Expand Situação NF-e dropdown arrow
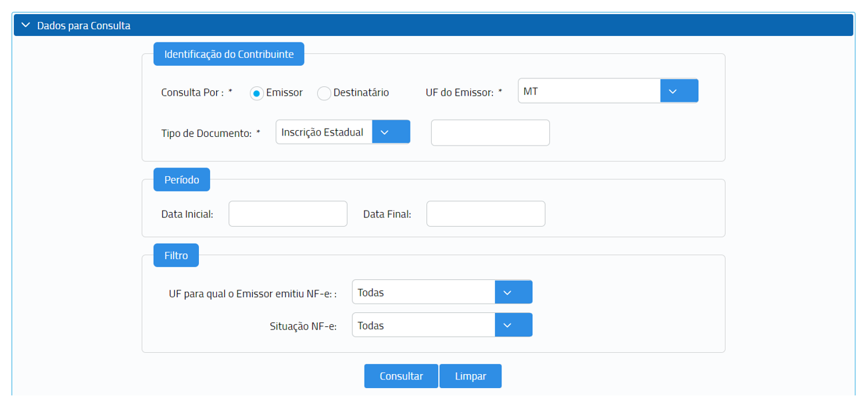The height and width of the screenshot is (420, 868). [x=513, y=326]
